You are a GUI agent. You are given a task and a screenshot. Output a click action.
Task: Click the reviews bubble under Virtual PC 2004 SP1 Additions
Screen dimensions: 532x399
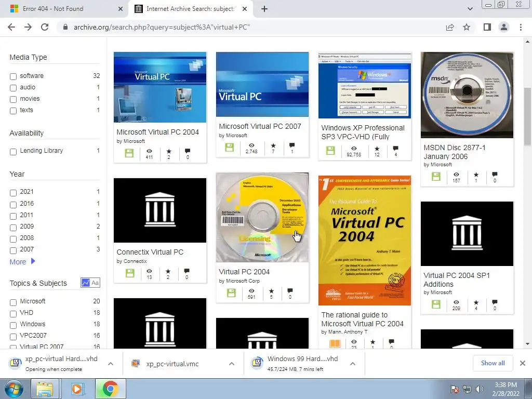(495, 302)
